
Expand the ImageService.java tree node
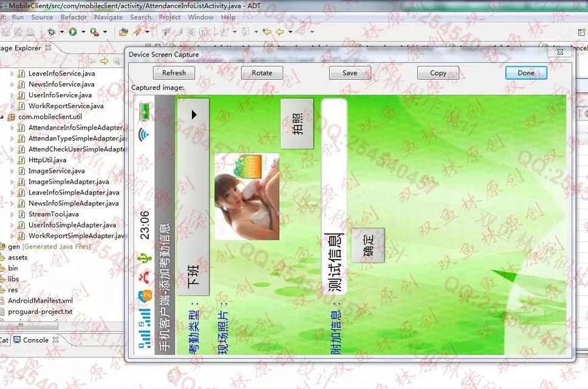12,171
